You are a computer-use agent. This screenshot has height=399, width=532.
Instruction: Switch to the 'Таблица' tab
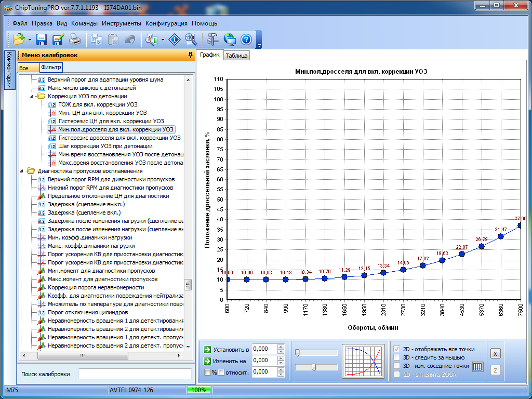[x=236, y=56]
